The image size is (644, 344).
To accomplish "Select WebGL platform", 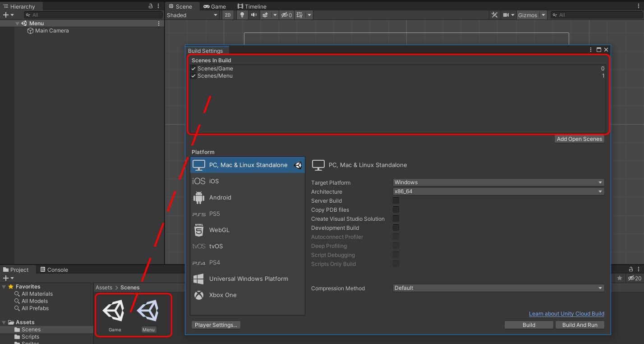I will click(x=248, y=230).
